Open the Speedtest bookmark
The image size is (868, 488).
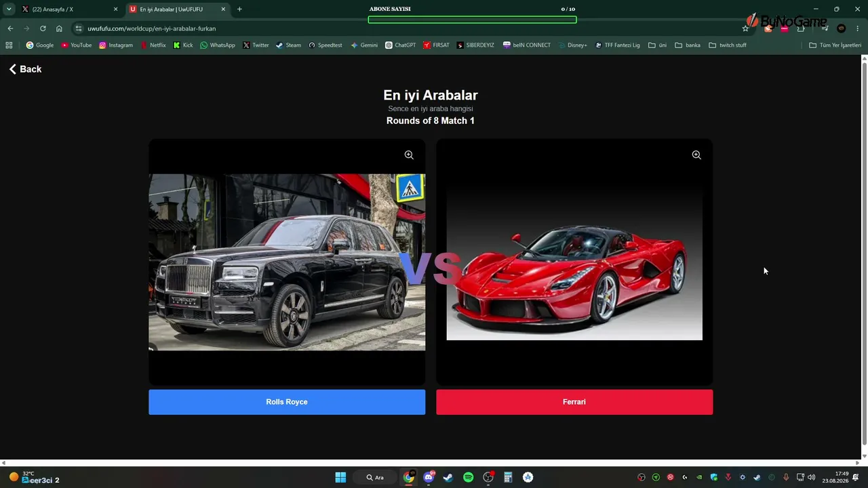[325, 45]
